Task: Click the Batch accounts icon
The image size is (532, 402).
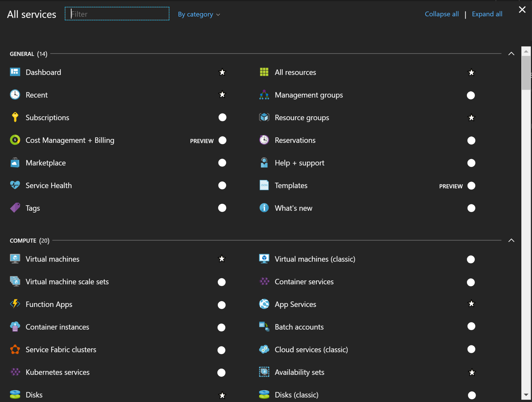Action: pos(264,326)
